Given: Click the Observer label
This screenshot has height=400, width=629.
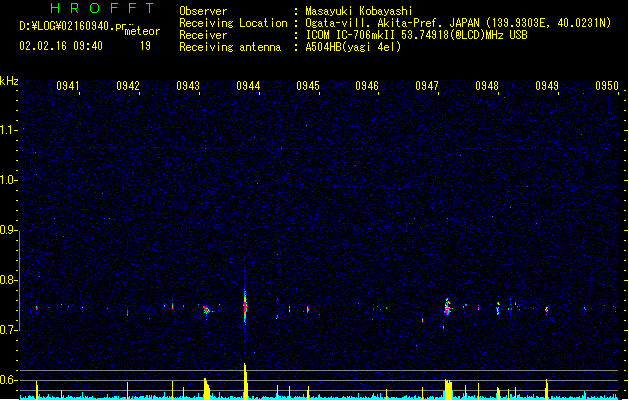Looking at the screenshot, I should [x=203, y=11].
